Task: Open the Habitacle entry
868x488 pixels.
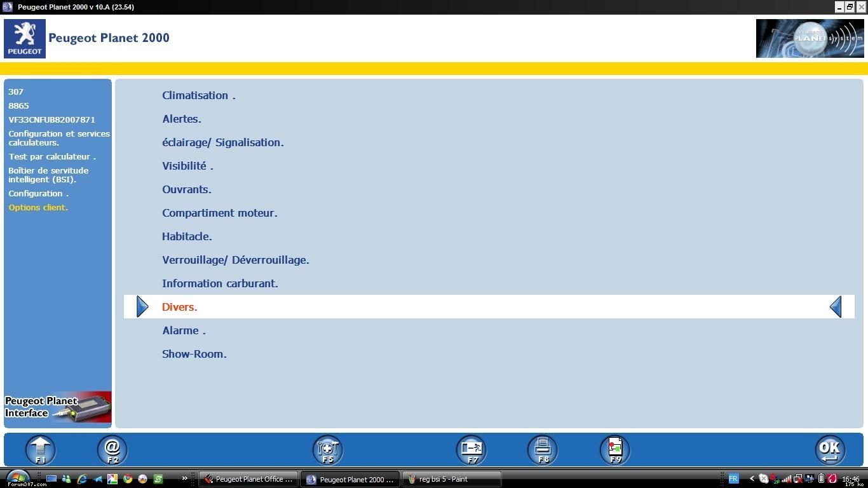Action: tap(187, 236)
